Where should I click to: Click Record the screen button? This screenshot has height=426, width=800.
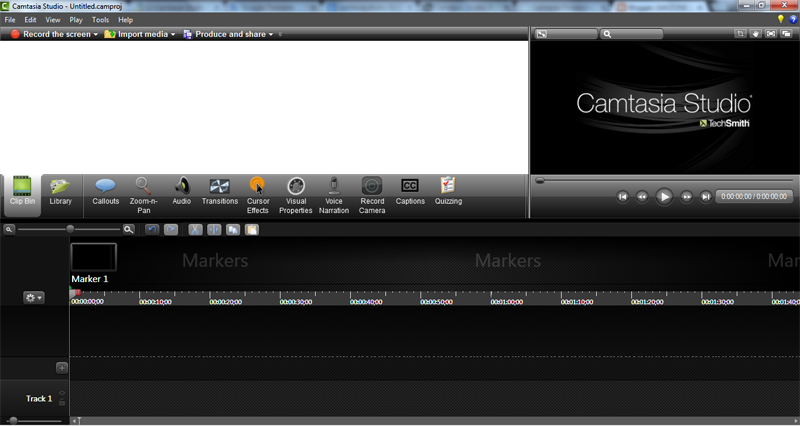click(50, 34)
